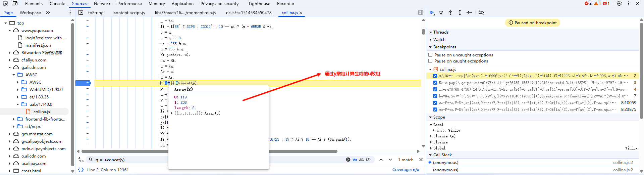Viewport: 644px width, 175px height.
Task: Expand the Global scope entry
Action: [431, 148]
